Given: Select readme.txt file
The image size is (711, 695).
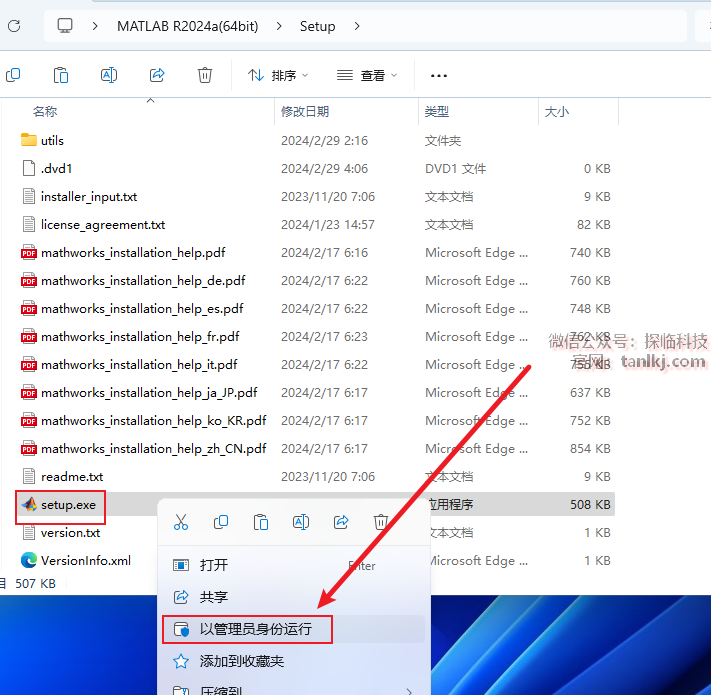Looking at the screenshot, I should 72,477.
